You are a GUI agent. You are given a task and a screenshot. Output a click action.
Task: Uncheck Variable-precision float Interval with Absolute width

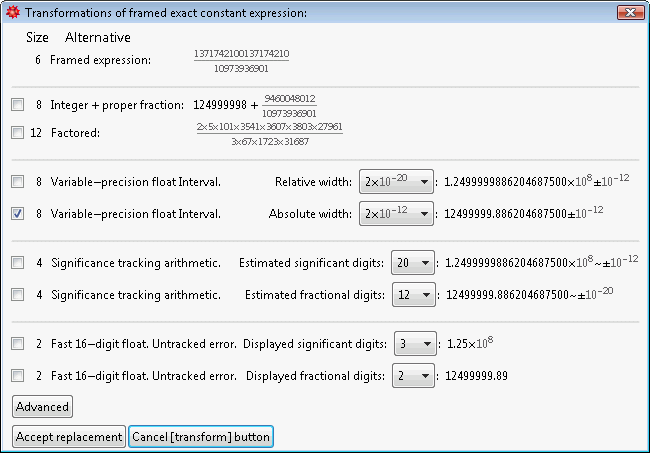click(x=17, y=214)
